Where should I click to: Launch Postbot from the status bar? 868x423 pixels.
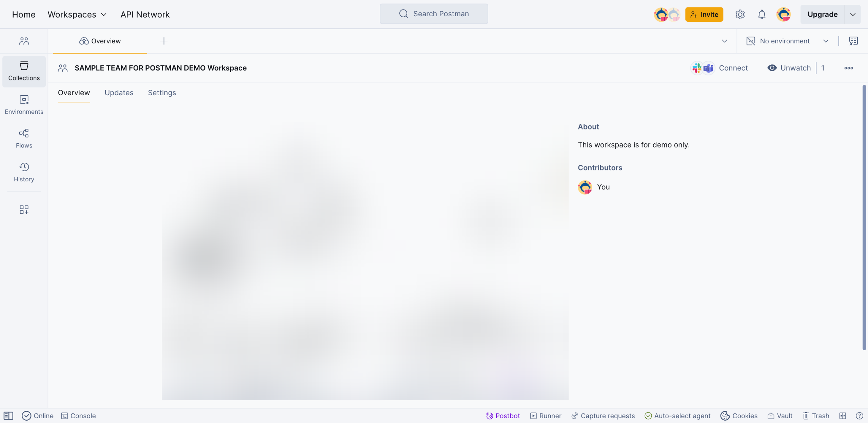click(503, 416)
